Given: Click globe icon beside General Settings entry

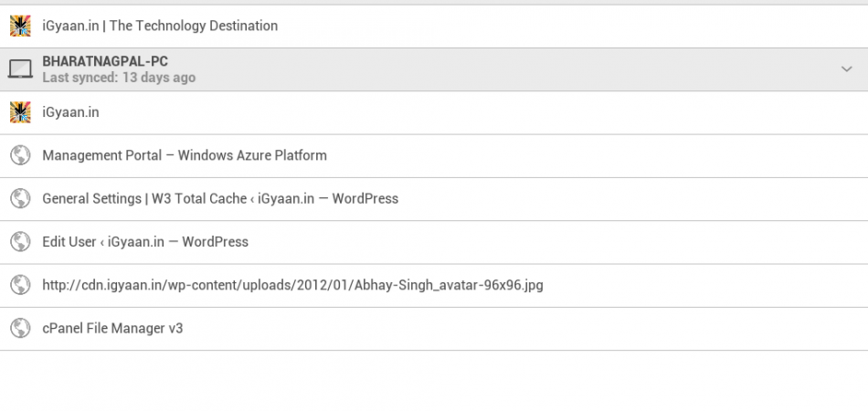Looking at the screenshot, I should click(x=20, y=198).
